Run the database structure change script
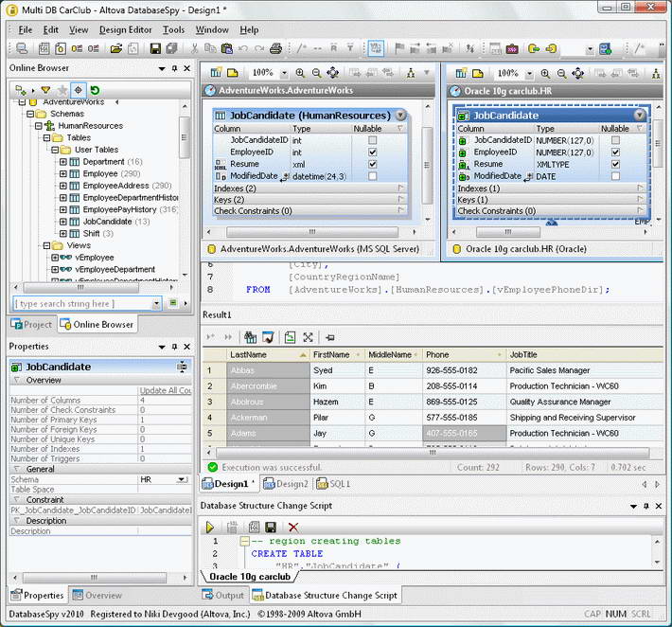The image size is (672, 627). click(x=209, y=527)
